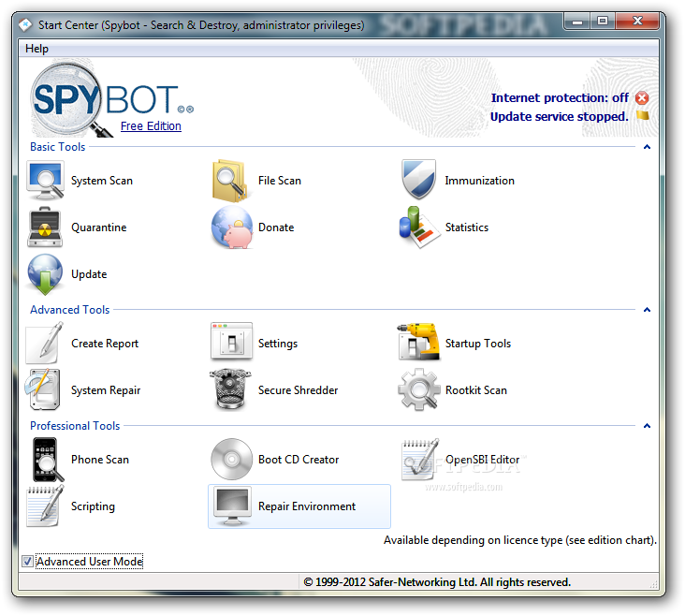Click the File Scan label
685x616 pixels.
click(x=280, y=181)
